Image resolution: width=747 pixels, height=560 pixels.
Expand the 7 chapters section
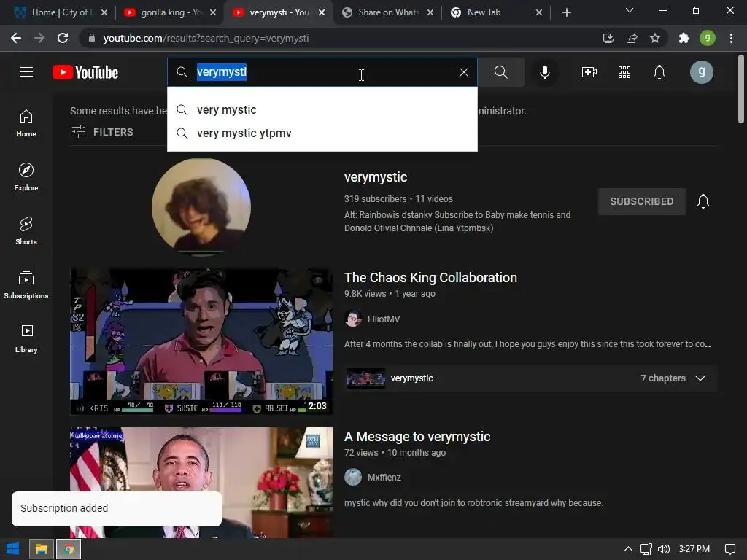pyautogui.click(x=672, y=378)
